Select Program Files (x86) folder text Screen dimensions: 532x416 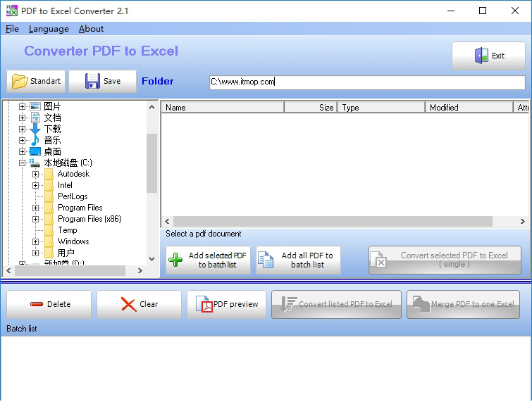(x=89, y=219)
